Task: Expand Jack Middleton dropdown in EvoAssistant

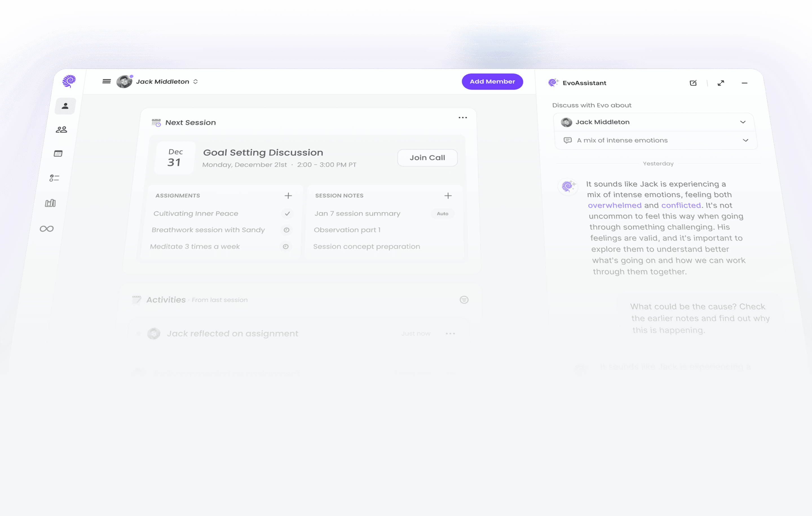Action: pos(743,122)
